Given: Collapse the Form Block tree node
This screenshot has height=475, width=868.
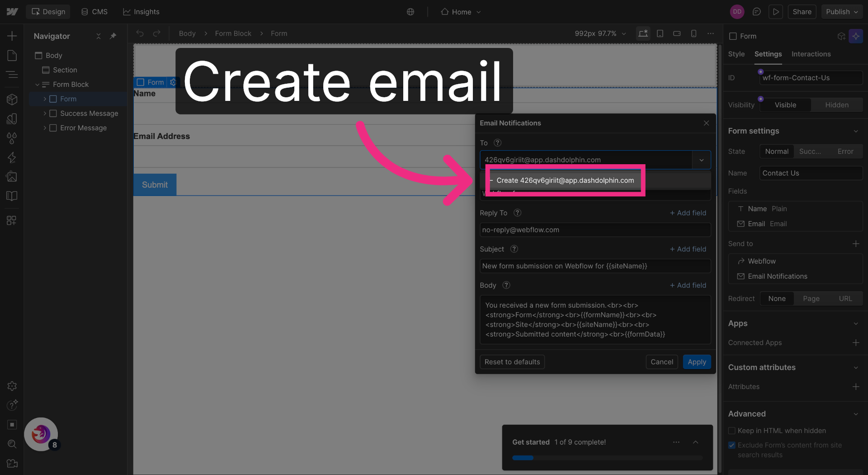Looking at the screenshot, I should tap(37, 85).
